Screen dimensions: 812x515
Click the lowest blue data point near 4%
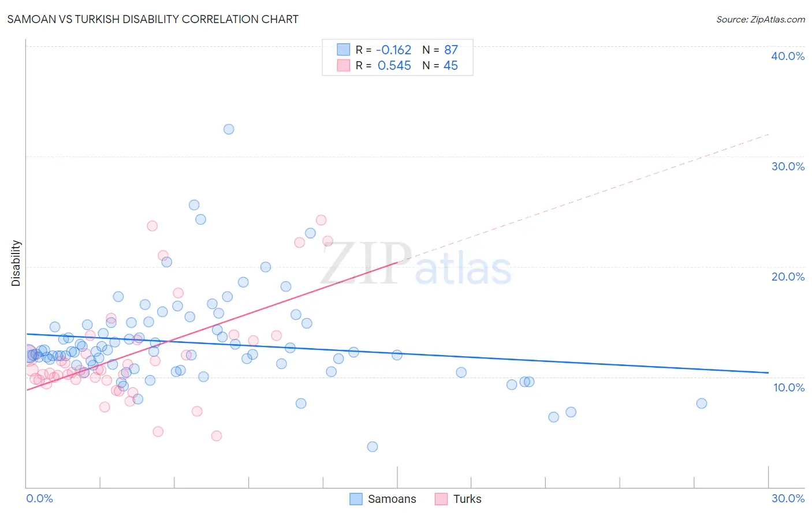click(373, 447)
